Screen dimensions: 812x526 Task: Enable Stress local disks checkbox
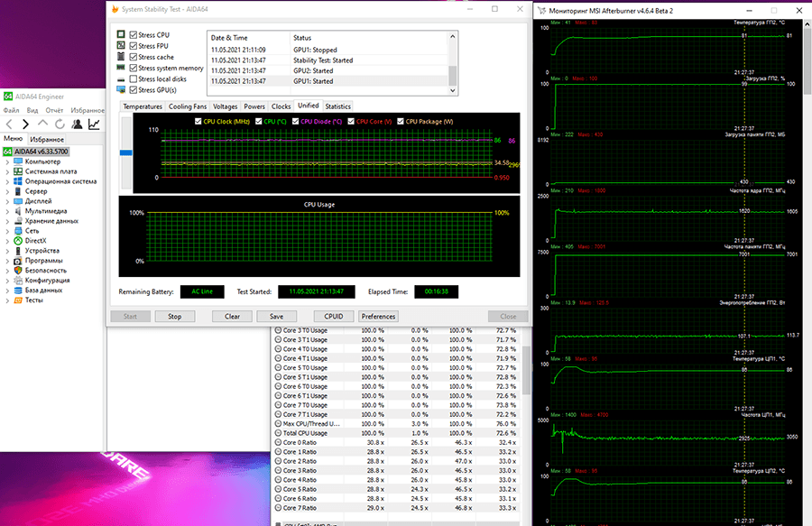pos(134,78)
